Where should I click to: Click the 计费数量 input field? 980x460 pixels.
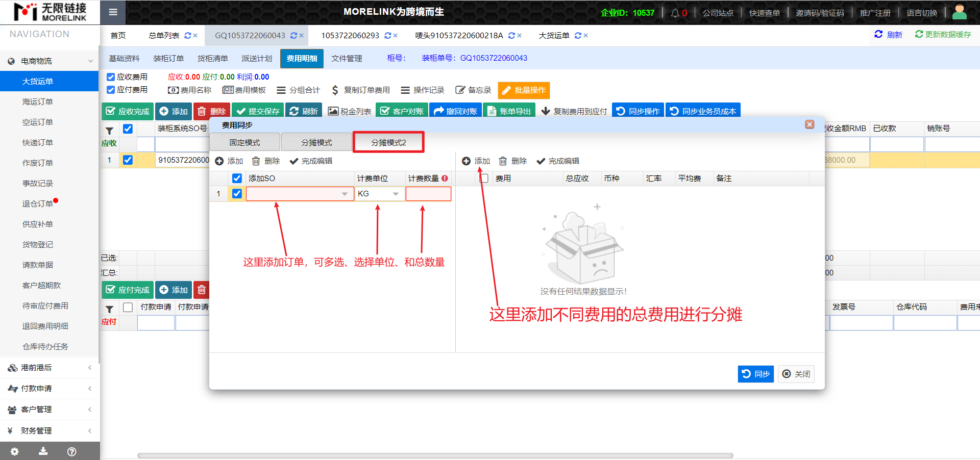(x=428, y=194)
